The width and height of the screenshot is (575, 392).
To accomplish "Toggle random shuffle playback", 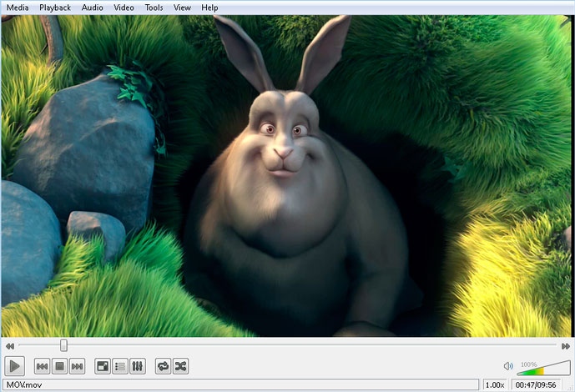I will point(181,366).
